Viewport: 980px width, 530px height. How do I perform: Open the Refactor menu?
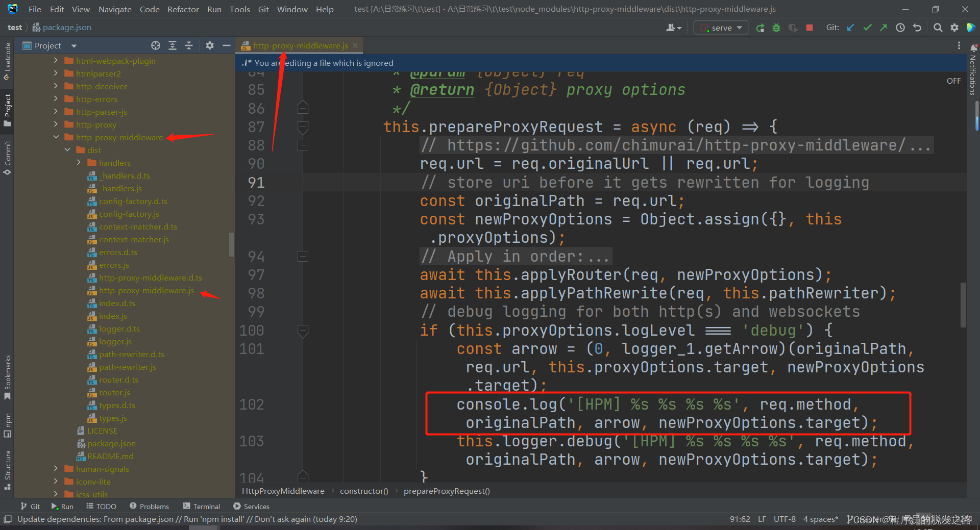[x=183, y=9]
